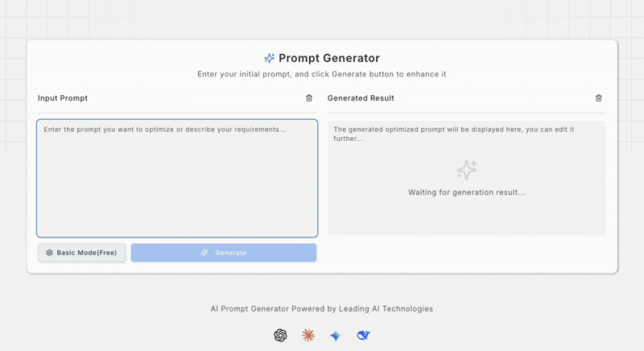
Task: Click the sparkle icon beside Prompt Generator title
Action: click(x=270, y=58)
